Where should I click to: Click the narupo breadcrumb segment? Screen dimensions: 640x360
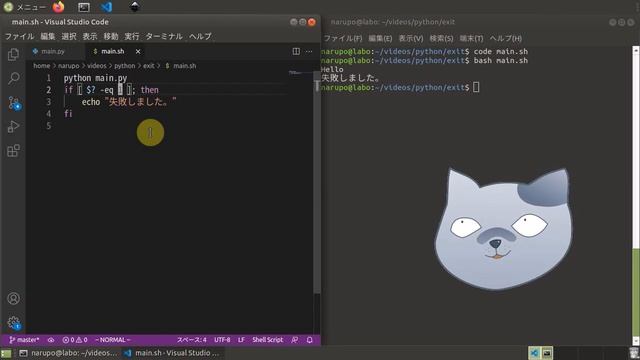68,66
